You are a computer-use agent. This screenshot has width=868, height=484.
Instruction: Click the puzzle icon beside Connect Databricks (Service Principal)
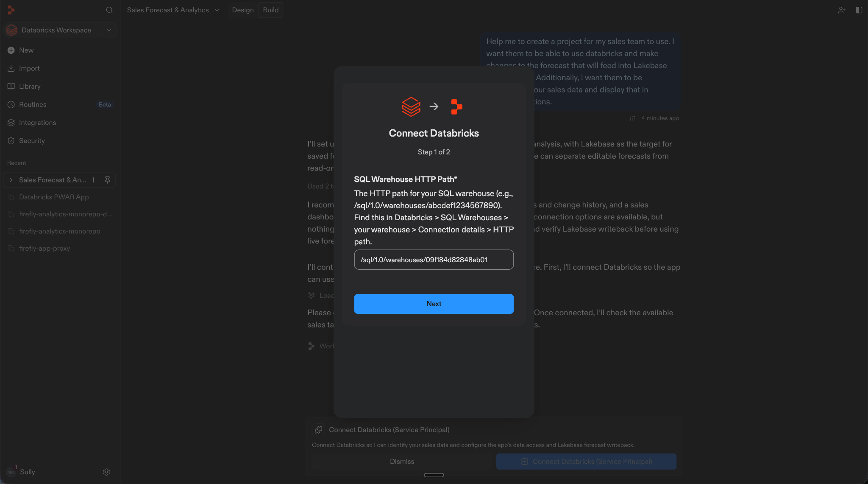318,430
